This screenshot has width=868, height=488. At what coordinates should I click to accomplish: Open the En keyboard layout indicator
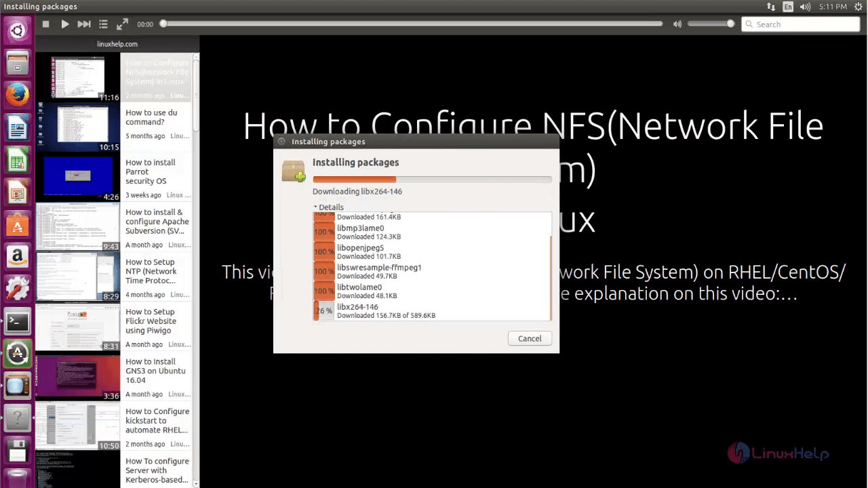788,6
